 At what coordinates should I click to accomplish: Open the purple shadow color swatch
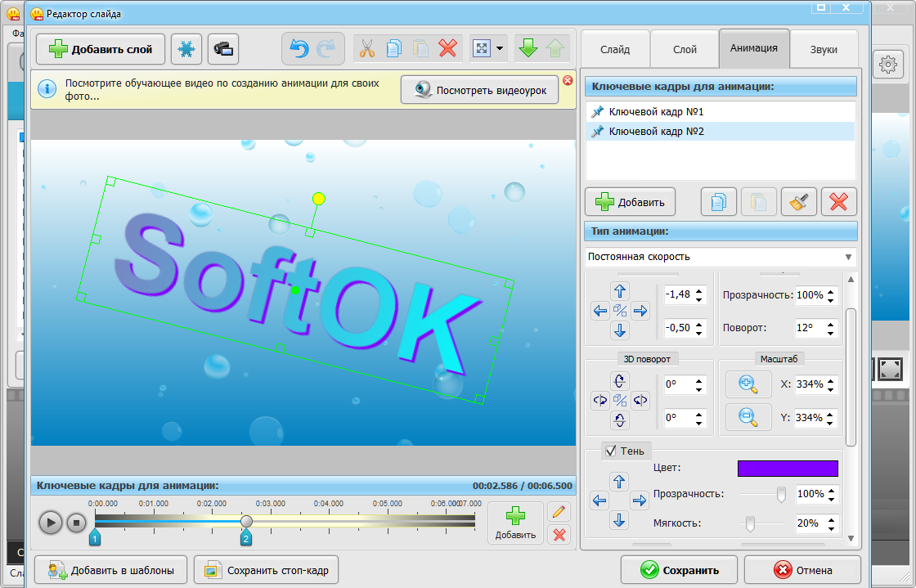pyautogui.click(x=788, y=469)
